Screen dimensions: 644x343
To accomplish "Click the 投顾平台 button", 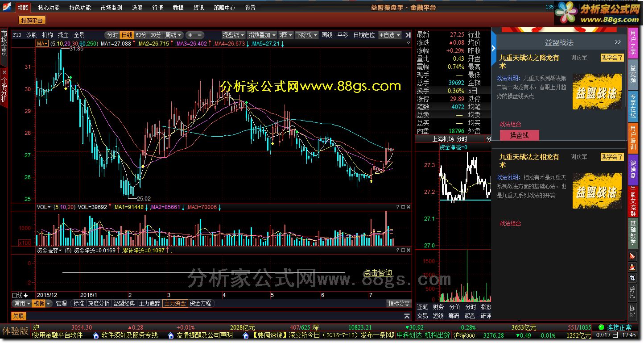I will click(32, 21).
